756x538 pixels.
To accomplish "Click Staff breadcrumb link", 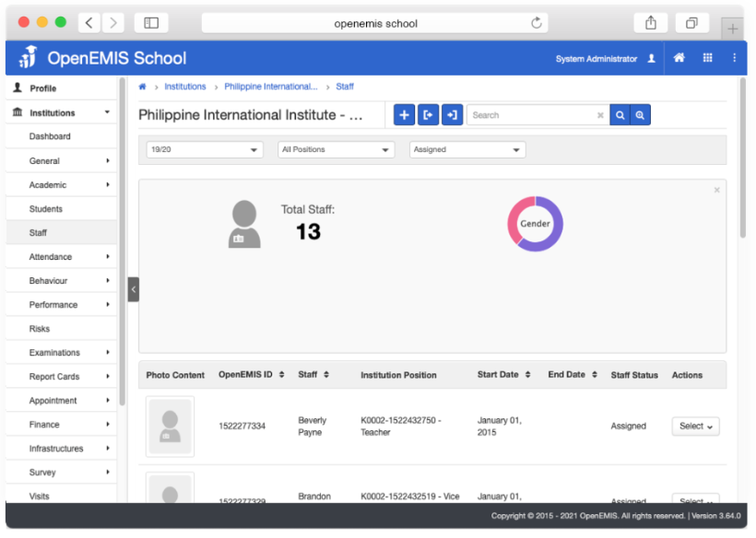I will 345,87.
